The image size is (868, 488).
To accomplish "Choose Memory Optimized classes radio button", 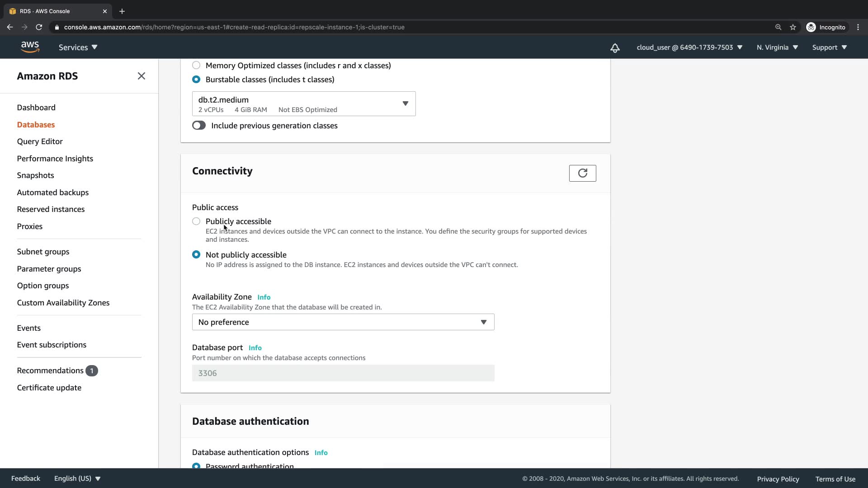I will tap(196, 66).
